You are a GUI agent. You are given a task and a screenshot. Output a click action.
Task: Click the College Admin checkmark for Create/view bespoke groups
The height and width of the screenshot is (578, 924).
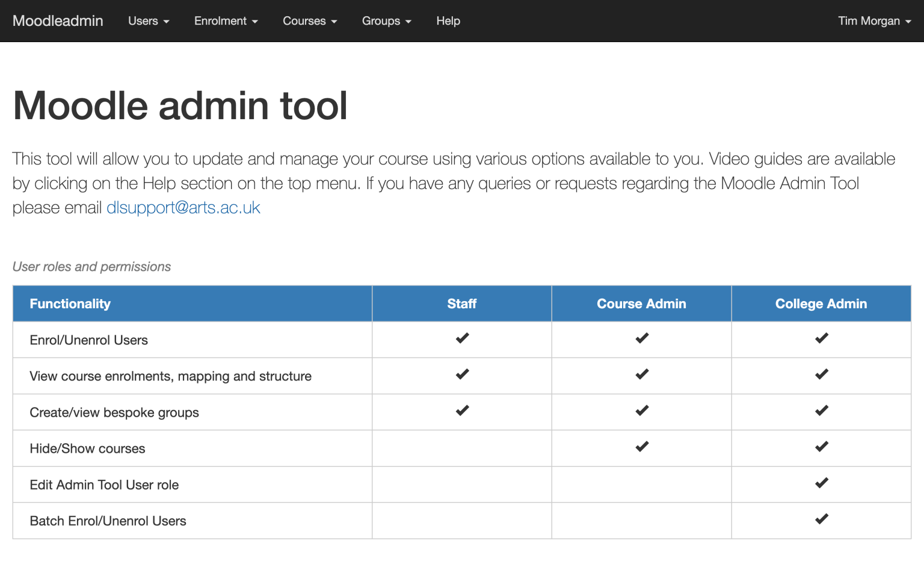click(x=821, y=411)
